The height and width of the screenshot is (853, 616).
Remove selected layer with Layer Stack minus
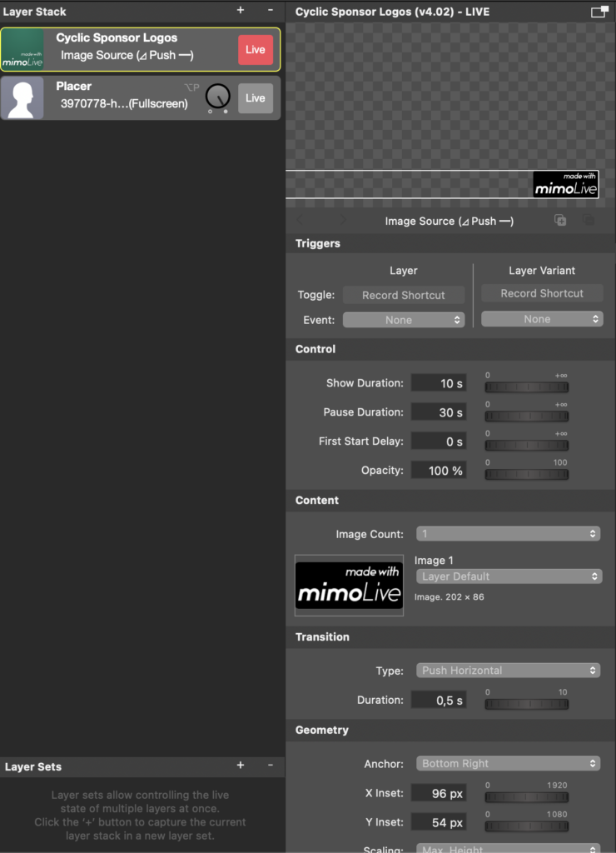coord(271,10)
